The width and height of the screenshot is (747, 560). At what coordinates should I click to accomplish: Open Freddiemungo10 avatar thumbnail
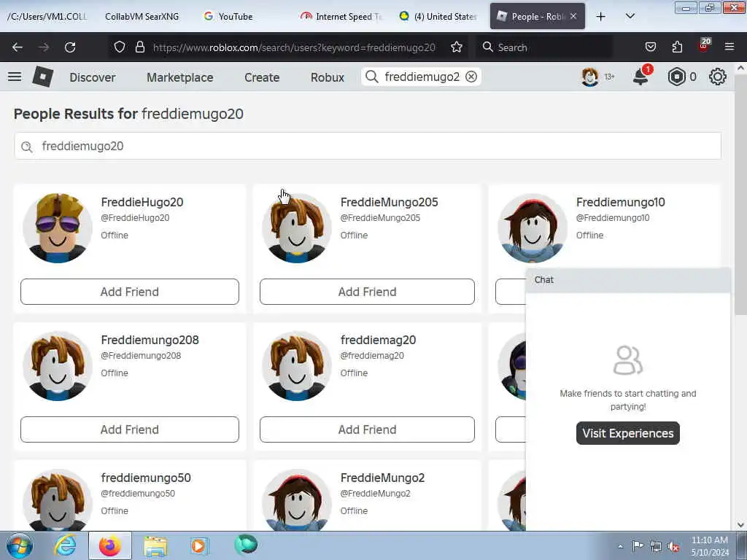533,227
